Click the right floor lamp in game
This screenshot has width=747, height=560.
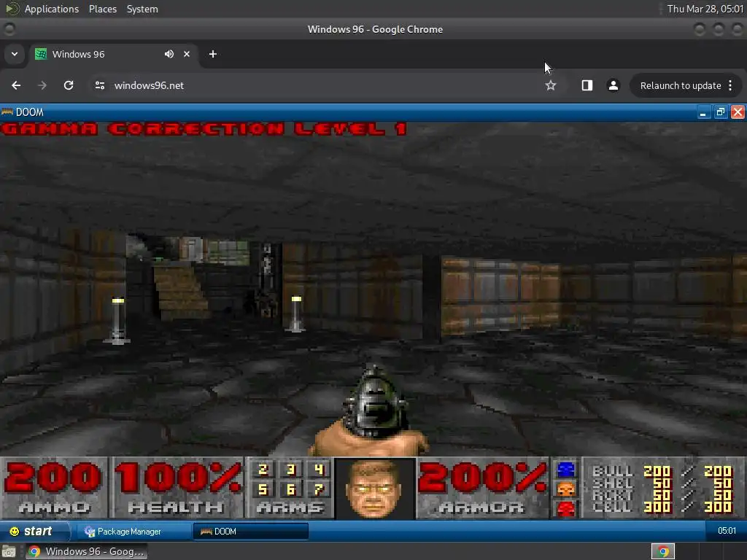295,314
